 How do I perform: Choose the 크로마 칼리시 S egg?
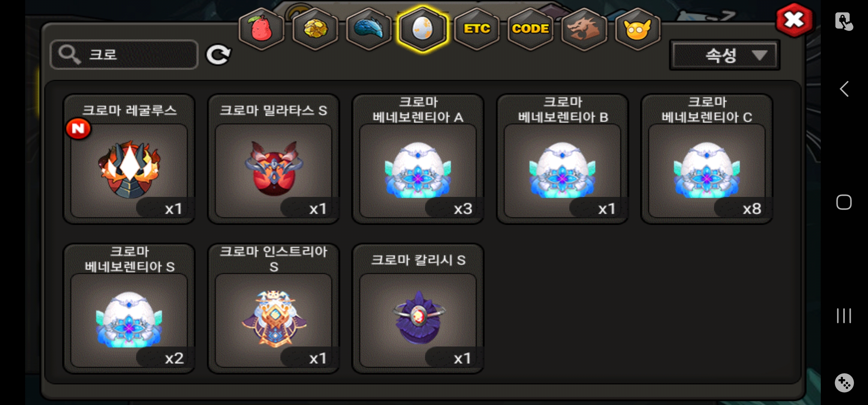418,308
